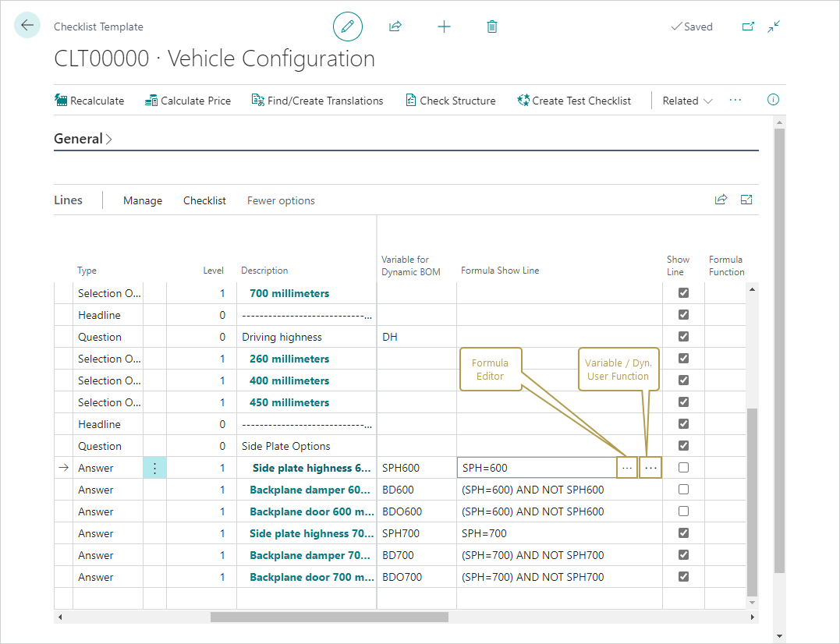Image resolution: width=840 pixels, height=644 pixels.
Task: Uncheck Show Line for Side plate highness 700 row
Action: pyautogui.click(x=683, y=533)
